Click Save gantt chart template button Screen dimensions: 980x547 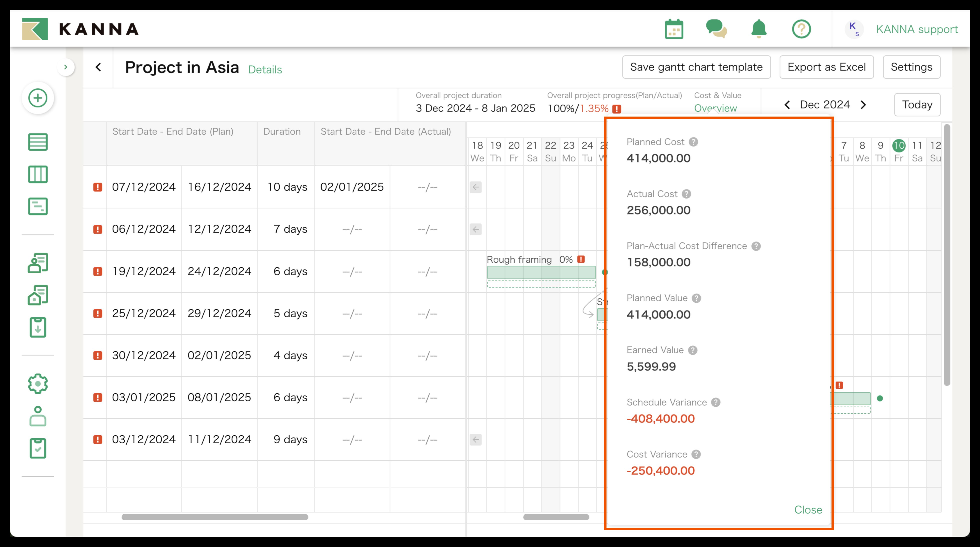coord(696,67)
